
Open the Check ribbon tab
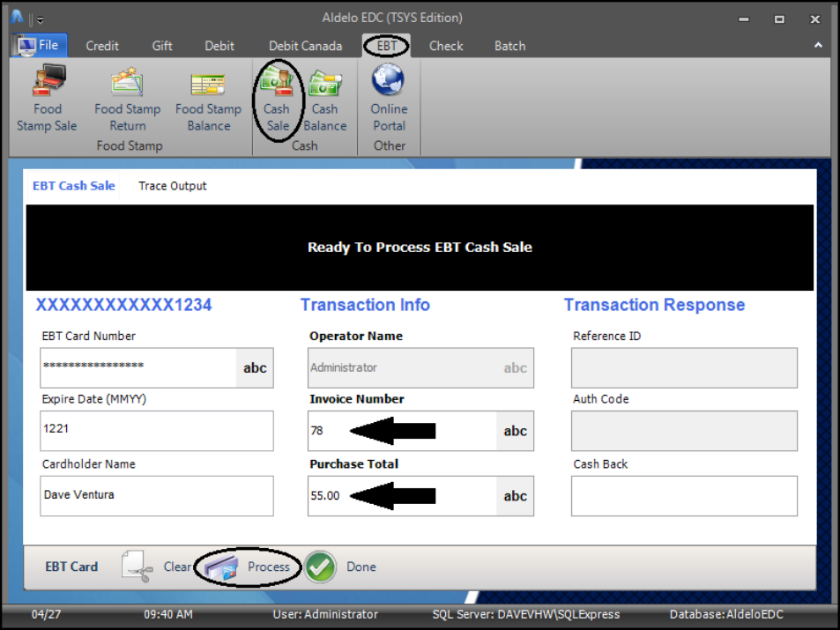[x=446, y=46]
